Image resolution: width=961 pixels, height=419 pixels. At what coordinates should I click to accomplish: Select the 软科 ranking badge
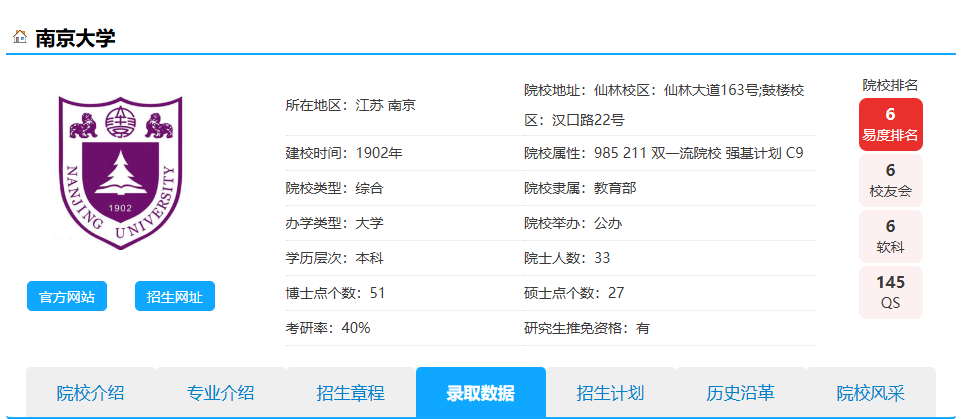pyautogui.click(x=890, y=237)
